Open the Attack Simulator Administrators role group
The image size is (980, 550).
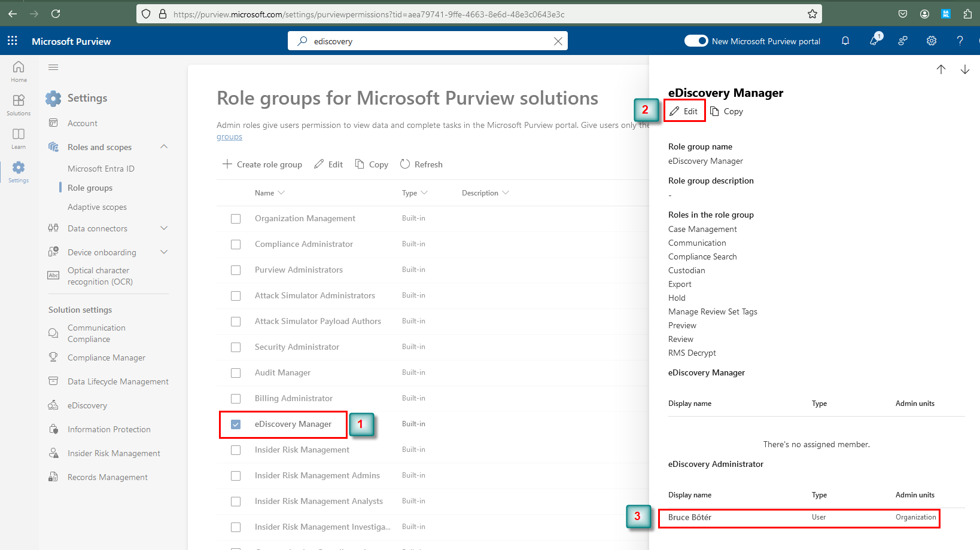pos(315,295)
